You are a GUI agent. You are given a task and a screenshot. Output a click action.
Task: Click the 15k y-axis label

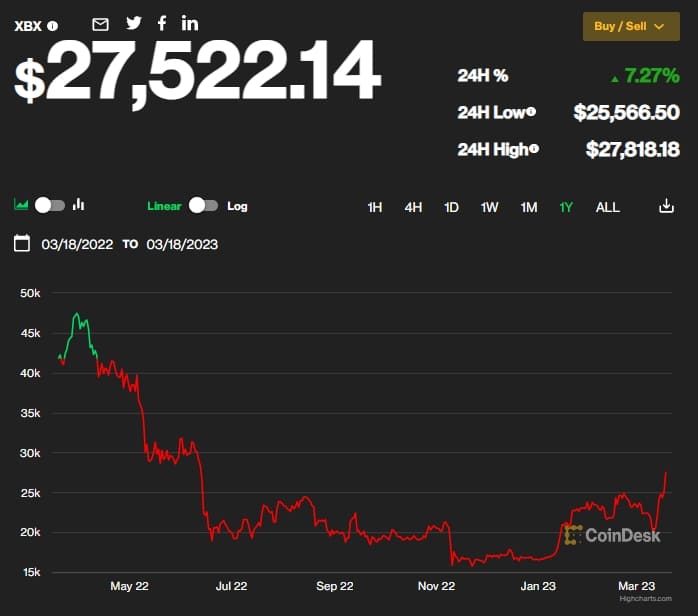click(31, 572)
